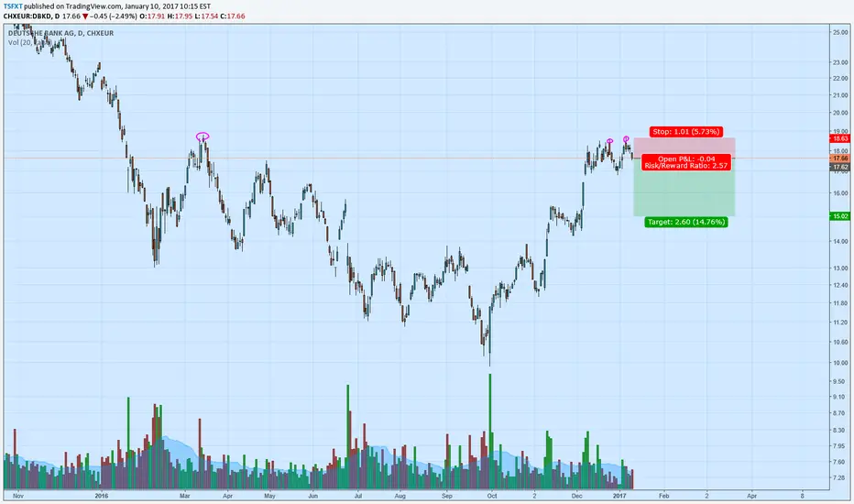Click the 12.40 price axis label
Screen dimensions: 854x504
click(x=840, y=285)
